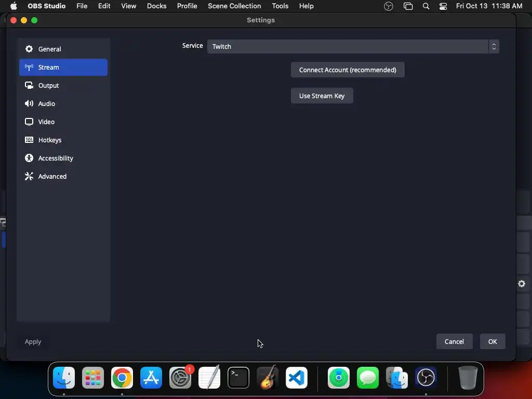Screen dimensions: 532x399
Task: Close the Settings window
Action: point(14,20)
